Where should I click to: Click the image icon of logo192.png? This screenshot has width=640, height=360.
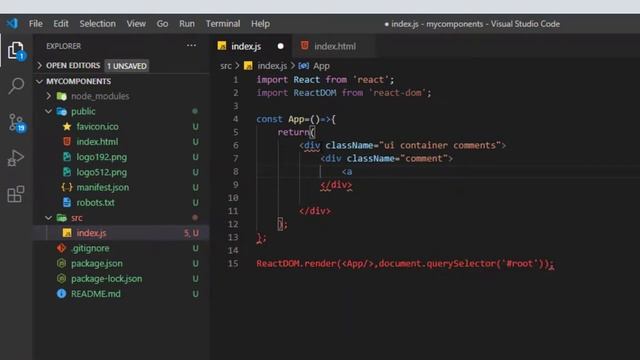click(67, 157)
